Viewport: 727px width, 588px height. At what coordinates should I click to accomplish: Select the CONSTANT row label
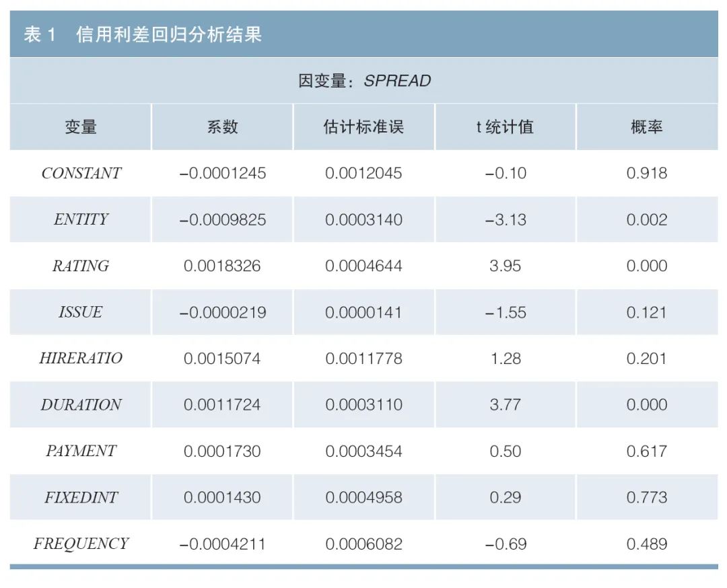pos(79,173)
